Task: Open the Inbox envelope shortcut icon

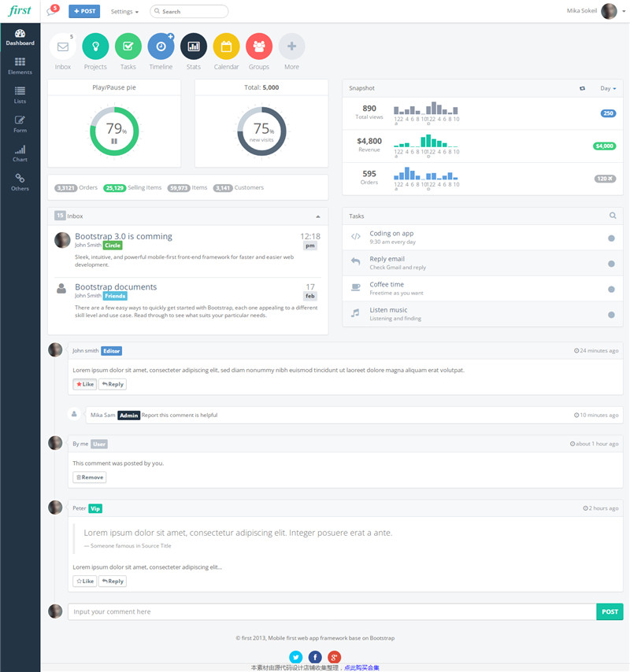Action: pos(63,46)
